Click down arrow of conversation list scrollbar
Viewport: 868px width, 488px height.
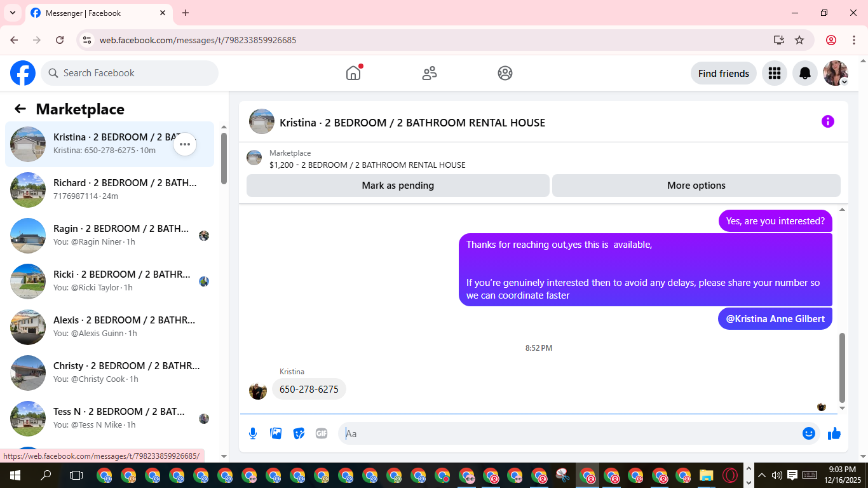[x=224, y=456]
